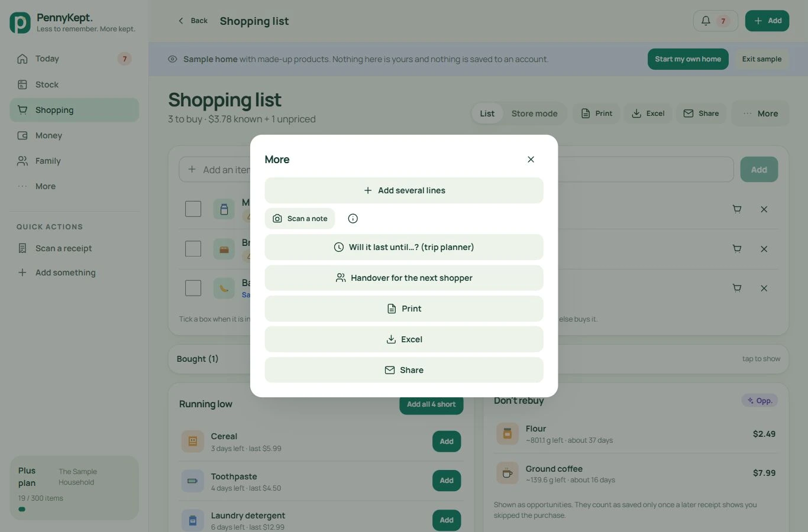The width and height of the screenshot is (808, 532).
Task: Click cart icon in first list row
Action: click(737, 209)
